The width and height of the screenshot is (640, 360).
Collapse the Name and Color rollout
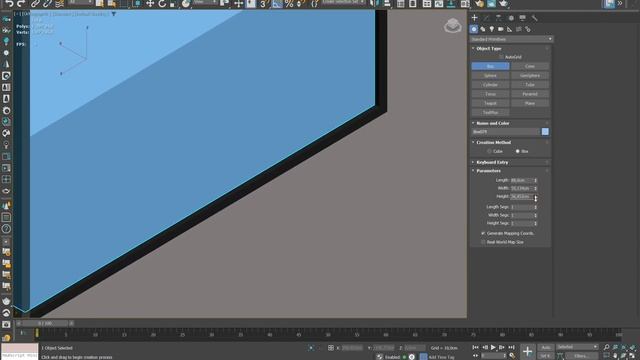(492, 123)
